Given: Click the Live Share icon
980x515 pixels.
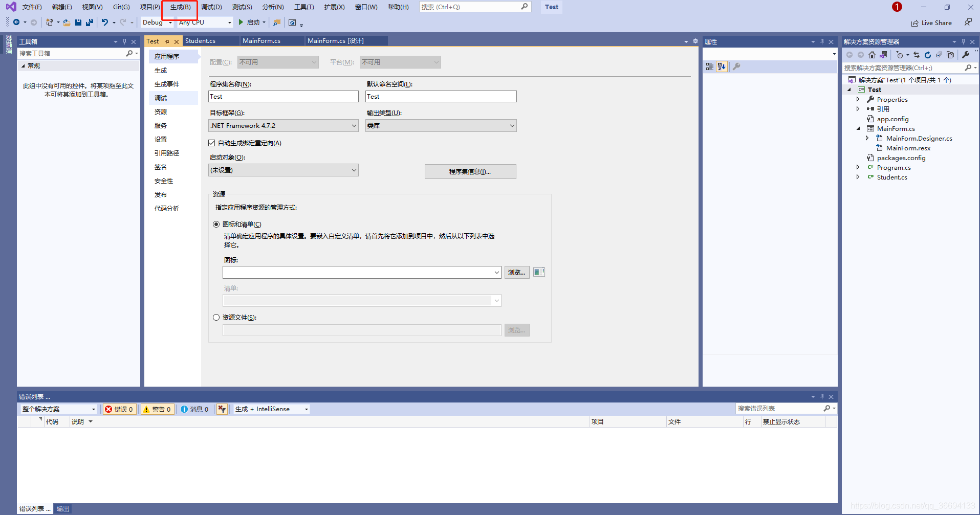Looking at the screenshot, I should [914, 23].
